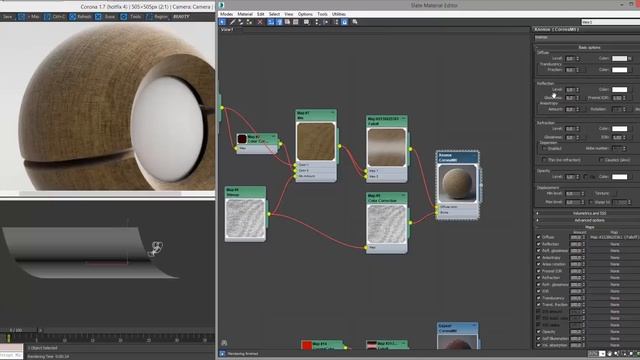Toggle the Refraction map checkbox
This screenshot has width=640, height=360.
pos(538,278)
